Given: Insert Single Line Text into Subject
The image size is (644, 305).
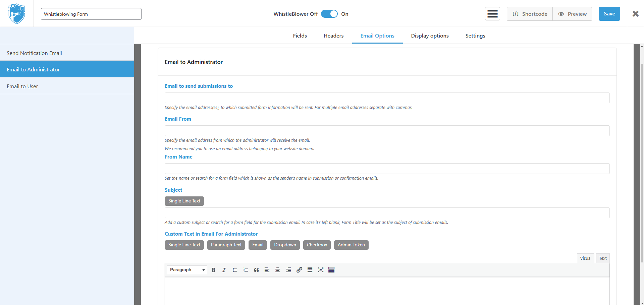Looking at the screenshot, I should click(184, 201).
